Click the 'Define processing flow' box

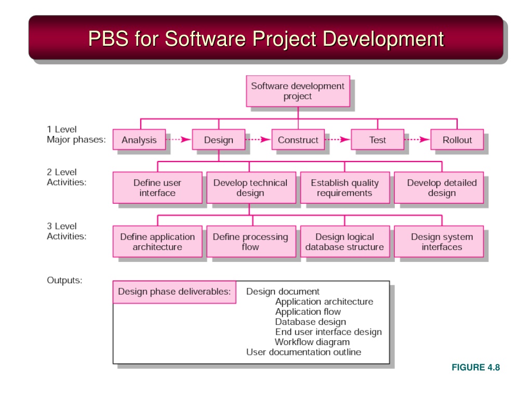pyautogui.click(x=251, y=242)
